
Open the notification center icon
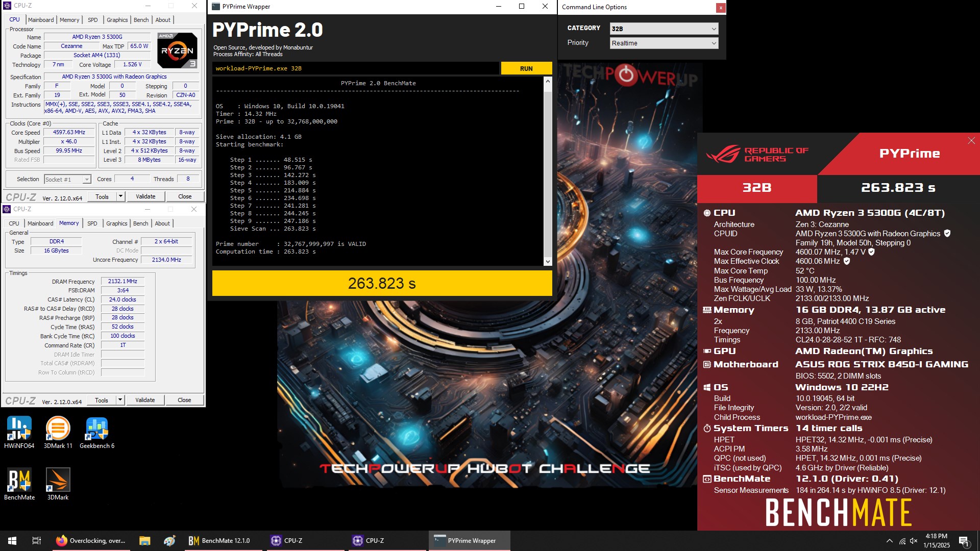point(964,541)
